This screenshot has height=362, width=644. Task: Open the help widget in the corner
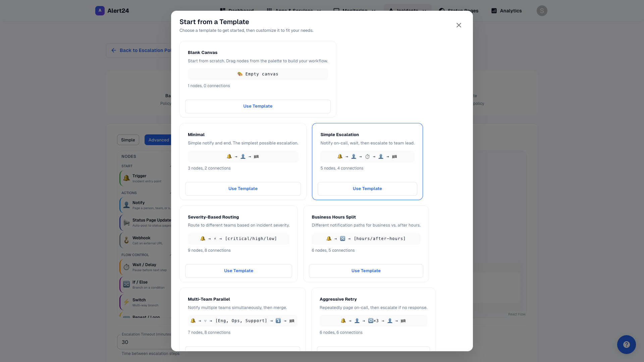tap(627, 345)
